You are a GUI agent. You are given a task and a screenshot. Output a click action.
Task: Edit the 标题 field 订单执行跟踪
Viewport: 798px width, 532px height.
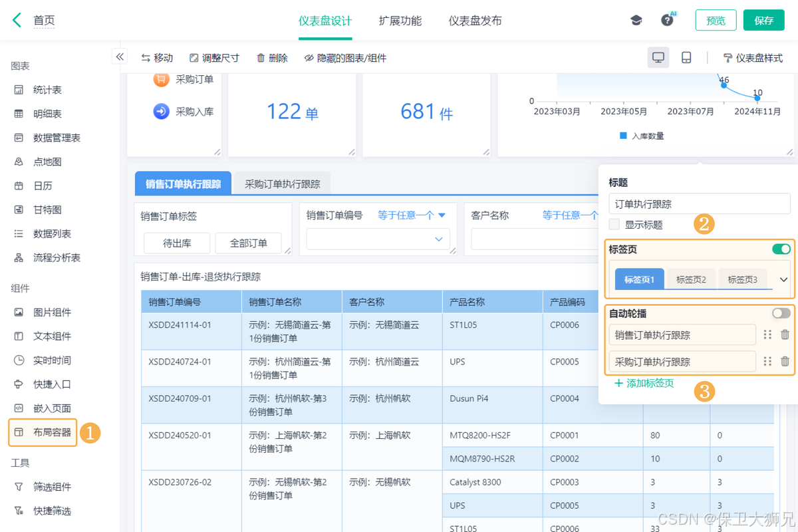(x=700, y=203)
